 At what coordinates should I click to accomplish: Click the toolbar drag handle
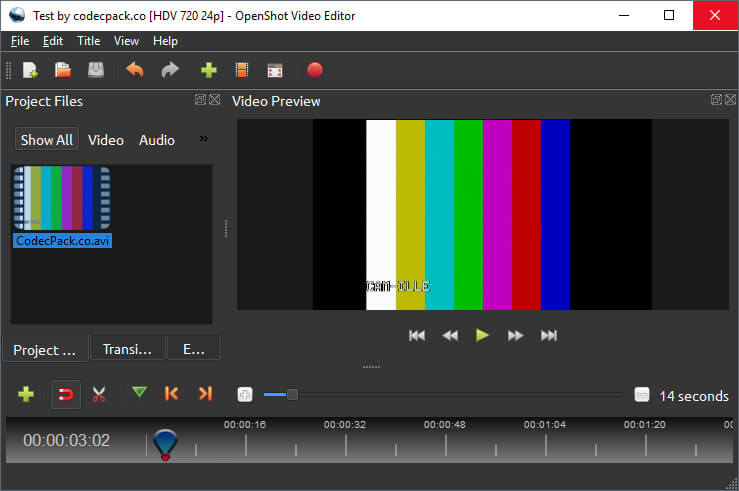pos(8,70)
